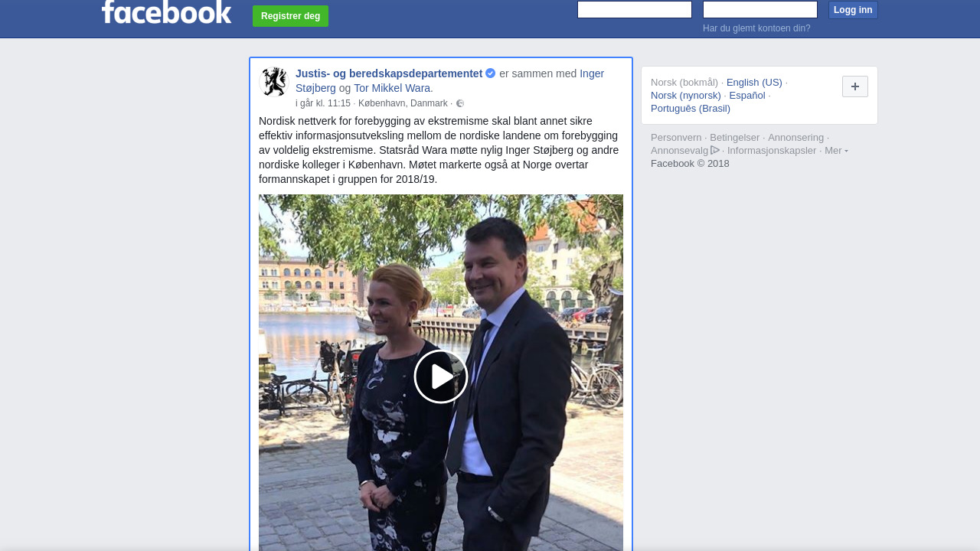
Task: Open Justis- og beredskapsdepartementet page link
Action: pos(389,73)
